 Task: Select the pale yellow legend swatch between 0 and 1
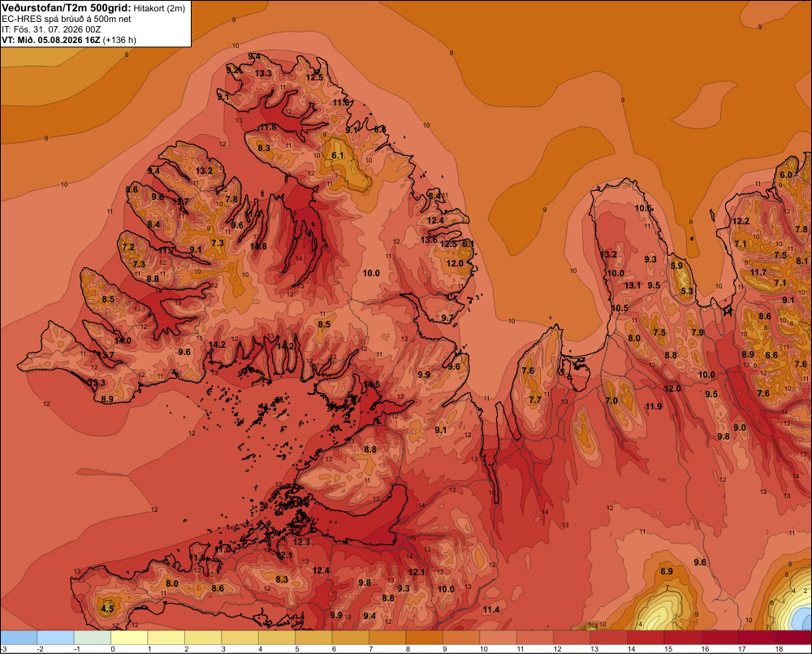129,638
